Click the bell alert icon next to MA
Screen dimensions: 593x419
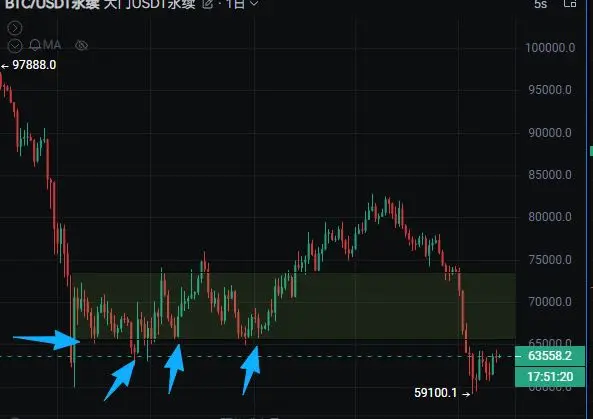point(35,45)
